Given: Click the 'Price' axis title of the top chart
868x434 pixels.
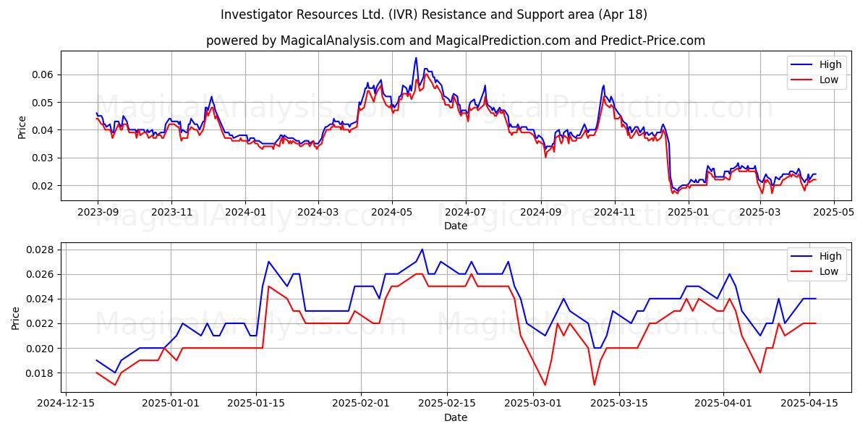Looking at the screenshot, I should pyautogui.click(x=22, y=127).
